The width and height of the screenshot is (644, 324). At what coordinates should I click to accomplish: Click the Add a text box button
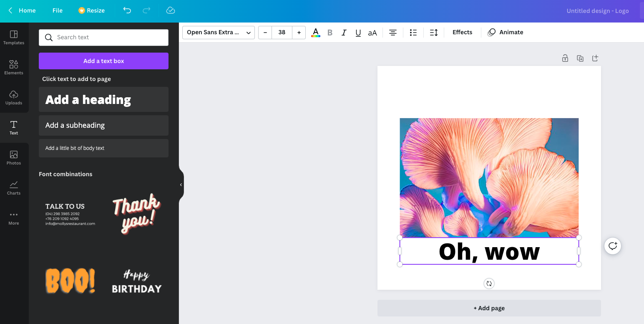[x=103, y=61]
